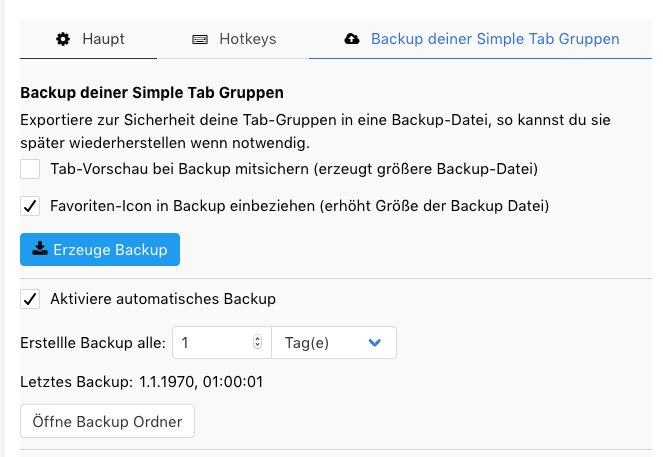Viewport: 663px width, 457px height.
Task: Click Öffne Backup Ordner button
Action: tap(107, 421)
